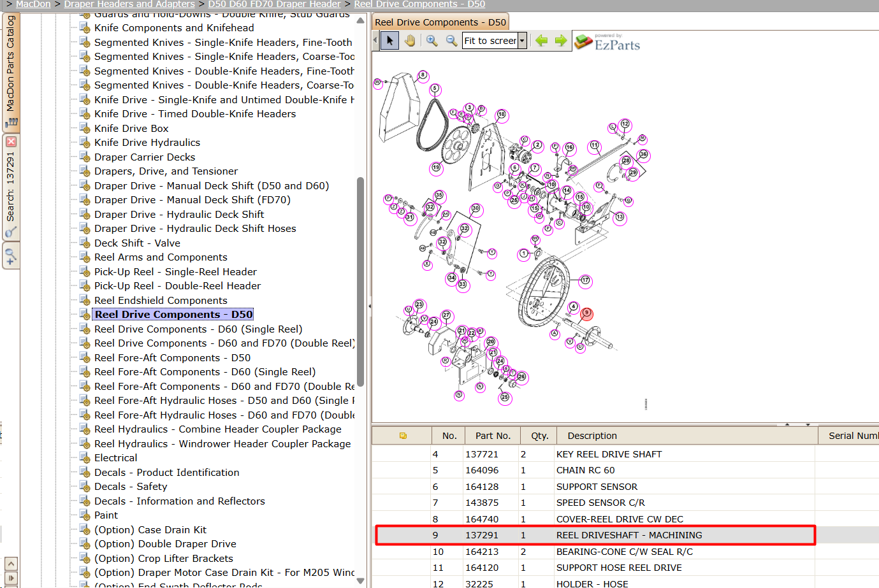Zoom out of the diagram
879x588 pixels.
(x=451, y=41)
